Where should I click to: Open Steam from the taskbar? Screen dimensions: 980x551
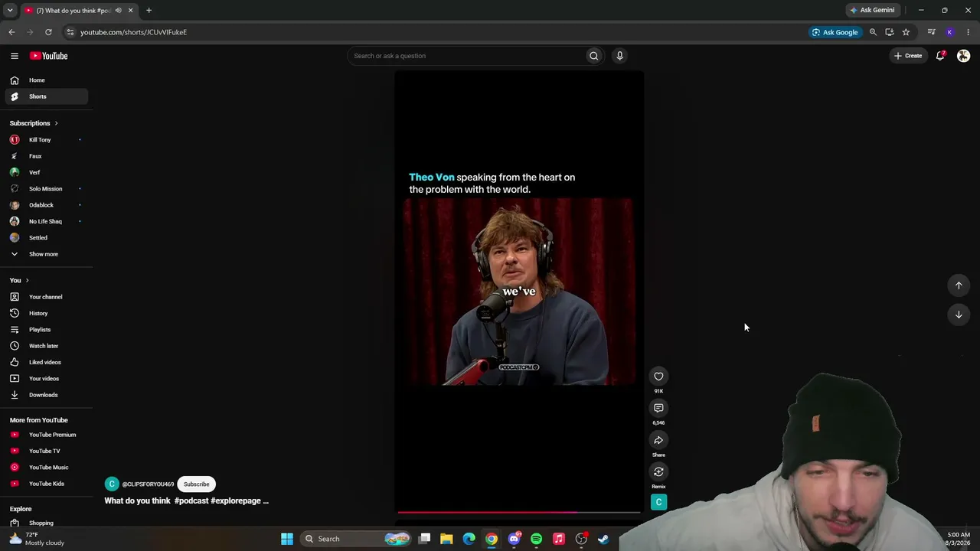coord(603,539)
